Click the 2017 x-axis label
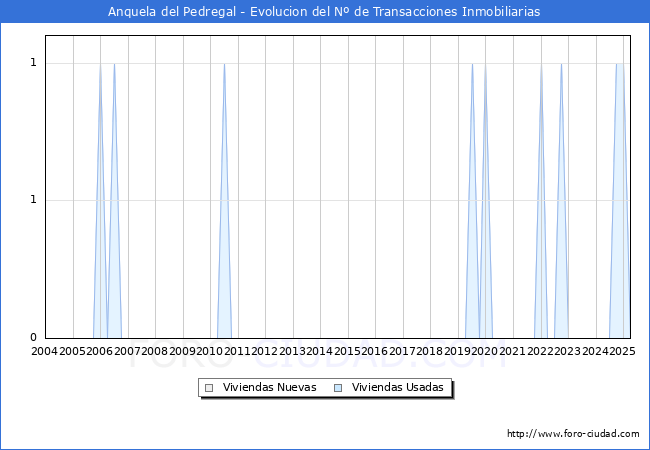 [x=403, y=351]
